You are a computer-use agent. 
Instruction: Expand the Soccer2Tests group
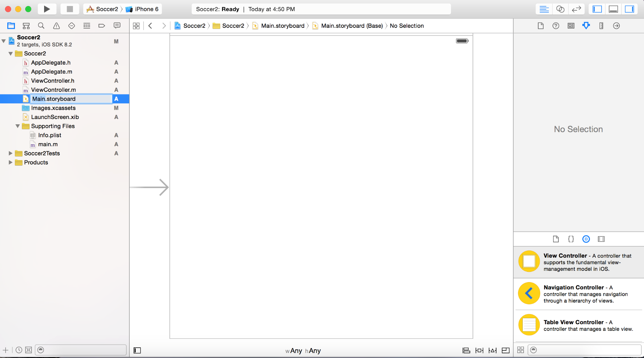point(10,153)
